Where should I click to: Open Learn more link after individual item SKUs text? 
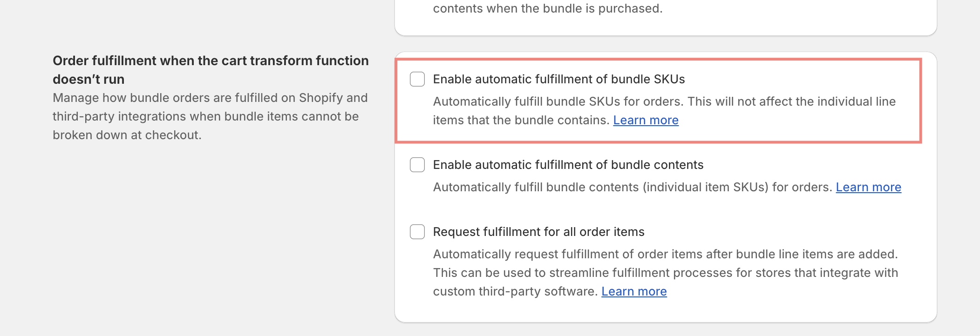868,187
